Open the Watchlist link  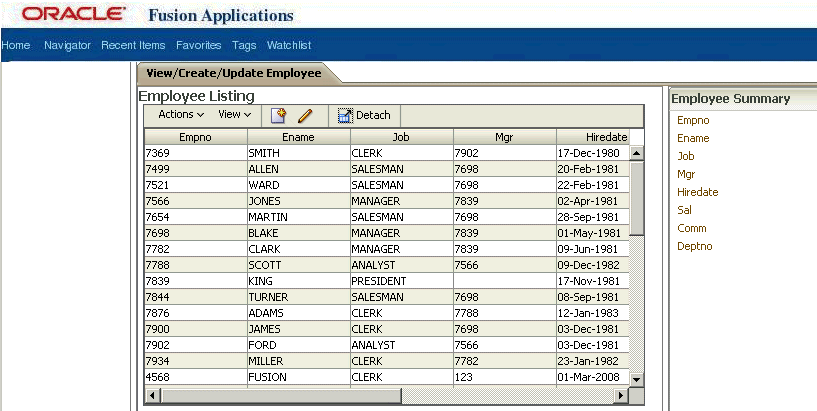pyautogui.click(x=289, y=45)
